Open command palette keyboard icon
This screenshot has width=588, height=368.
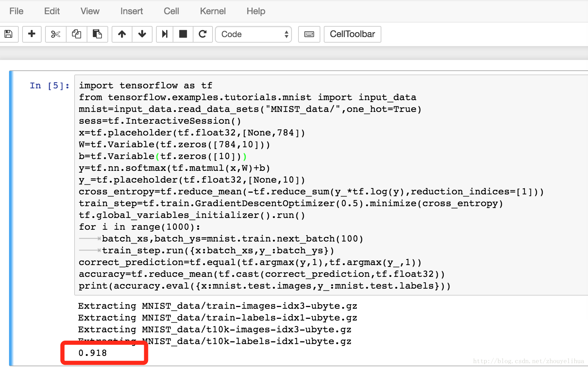(309, 34)
